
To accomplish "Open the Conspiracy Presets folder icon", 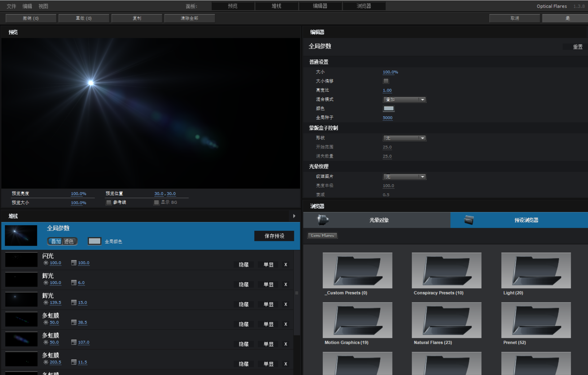I will [x=446, y=270].
